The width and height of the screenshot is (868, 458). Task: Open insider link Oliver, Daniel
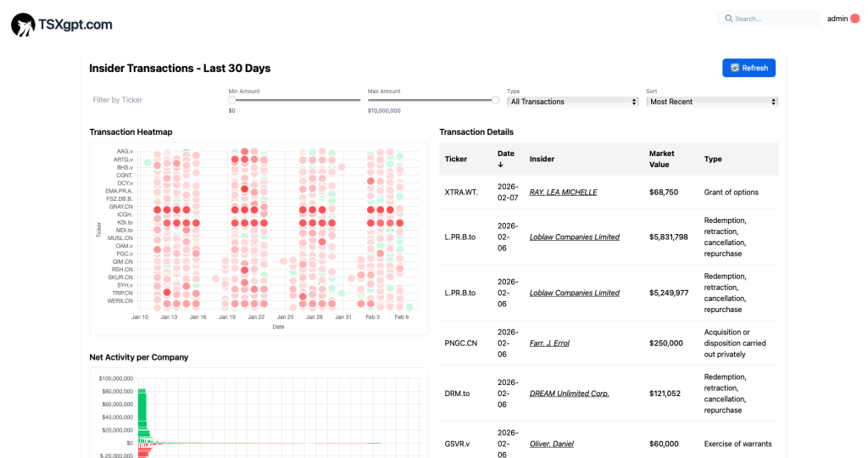tap(552, 444)
